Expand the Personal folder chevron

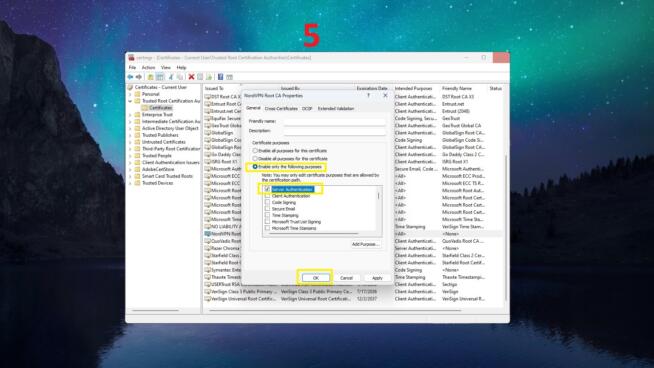point(130,94)
